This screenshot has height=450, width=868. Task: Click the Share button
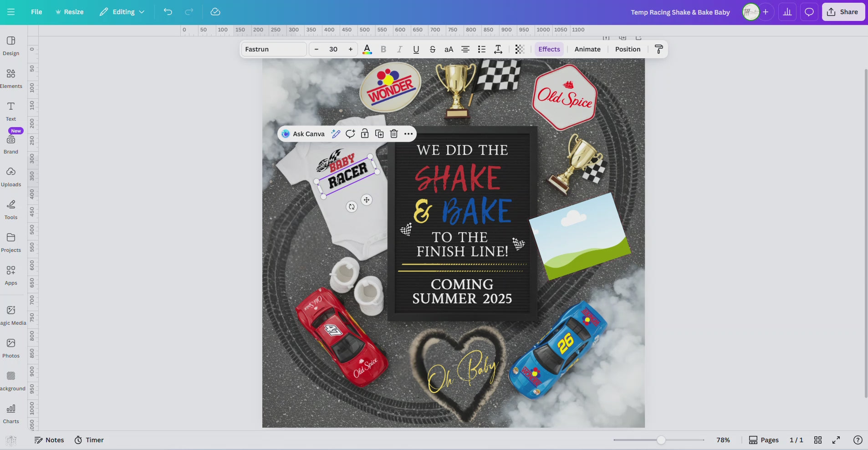[843, 12]
